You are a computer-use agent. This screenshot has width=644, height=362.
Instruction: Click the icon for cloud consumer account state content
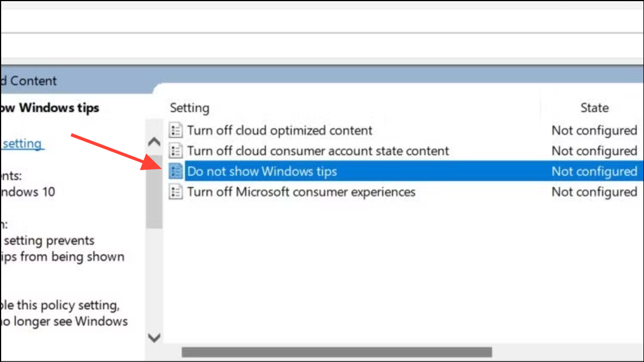pos(175,151)
